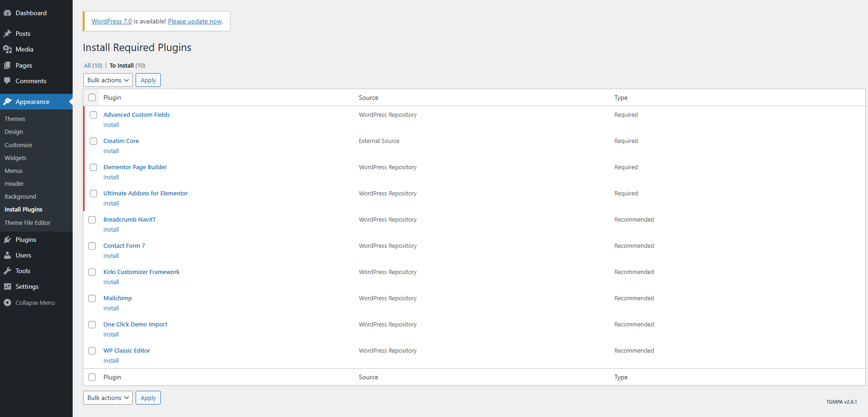Click the Media icon in sidebar
The width and height of the screenshot is (868, 417).
[x=7, y=49]
